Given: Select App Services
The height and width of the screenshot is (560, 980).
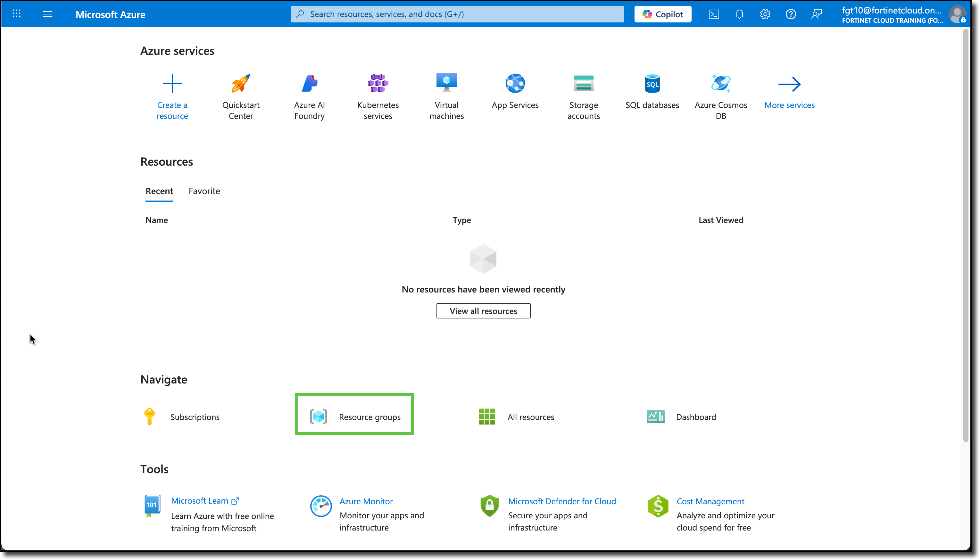Looking at the screenshot, I should pos(515,92).
